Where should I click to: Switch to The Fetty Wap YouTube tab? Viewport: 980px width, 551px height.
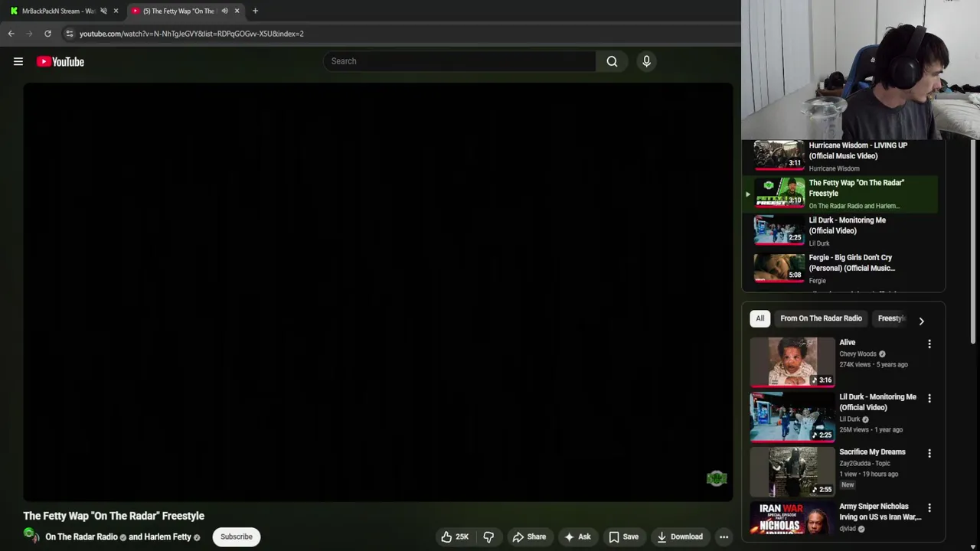[178, 11]
